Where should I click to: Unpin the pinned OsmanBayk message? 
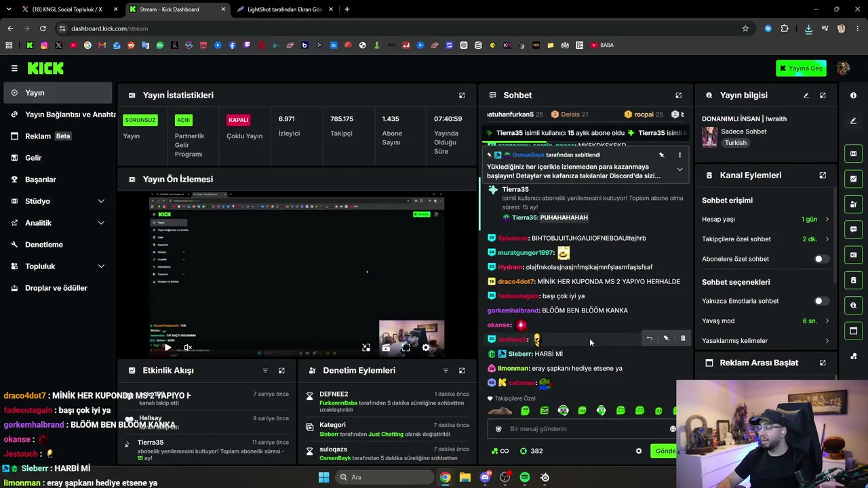point(662,155)
